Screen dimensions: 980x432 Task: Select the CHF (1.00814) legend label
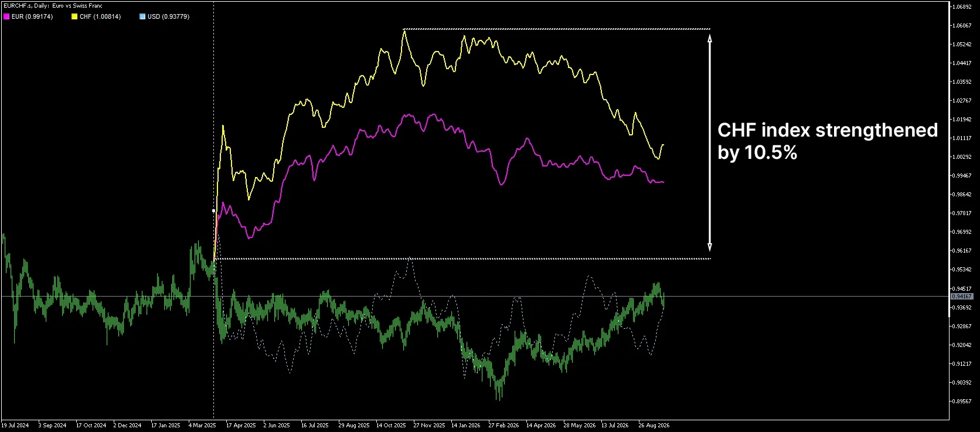coord(100,17)
